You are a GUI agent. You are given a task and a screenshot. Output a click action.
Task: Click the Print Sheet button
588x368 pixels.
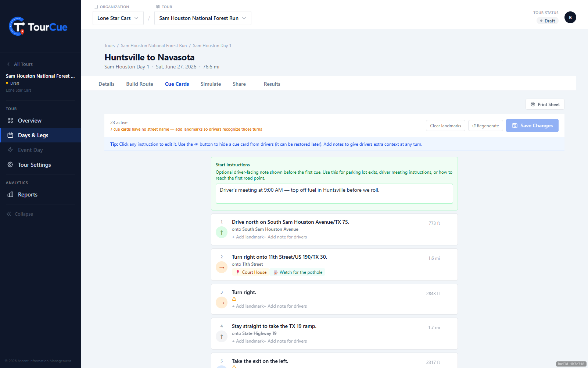[545, 104]
